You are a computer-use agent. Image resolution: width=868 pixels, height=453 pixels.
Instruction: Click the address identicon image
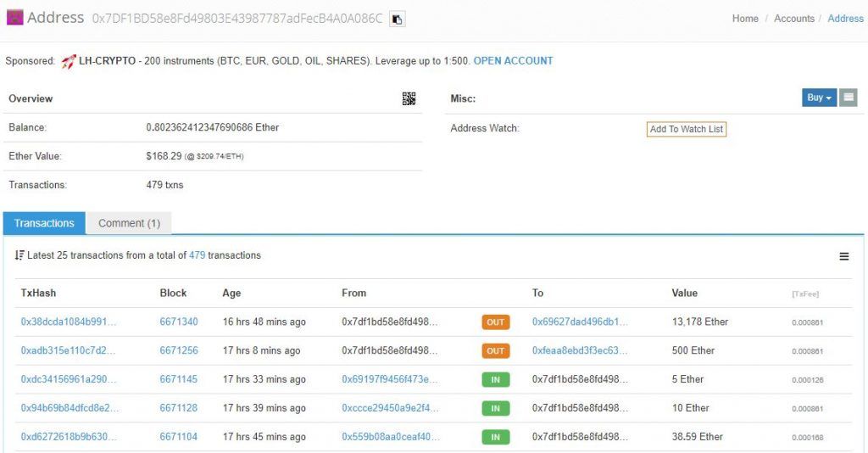pyautogui.click(x=14, y=18)
